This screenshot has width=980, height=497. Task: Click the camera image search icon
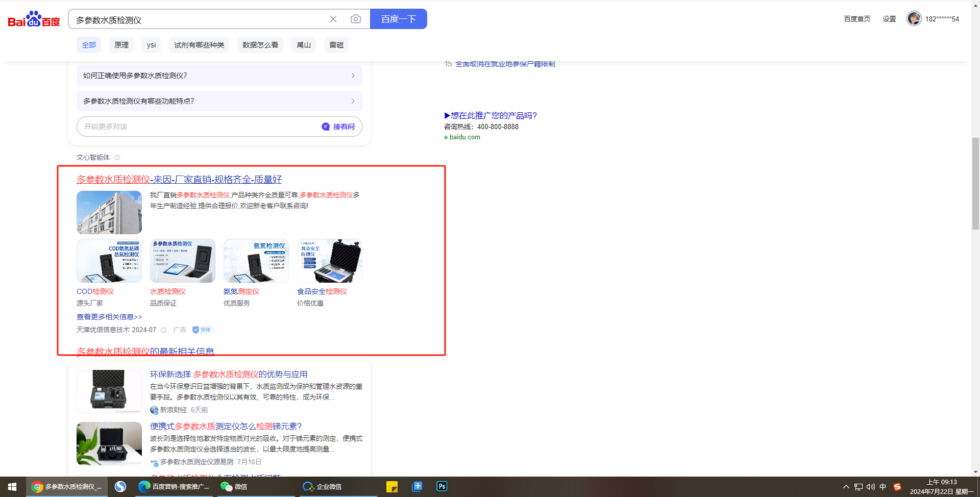[x=356, y=19]
